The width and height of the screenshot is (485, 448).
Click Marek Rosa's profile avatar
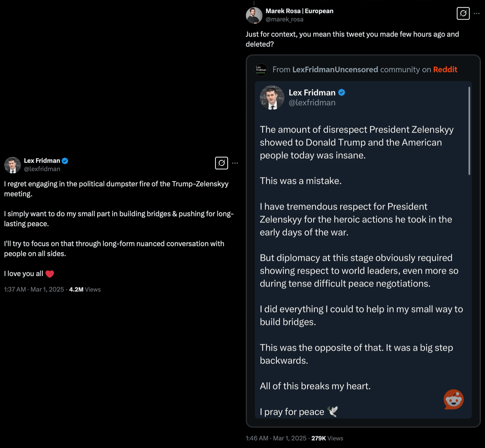254,15
